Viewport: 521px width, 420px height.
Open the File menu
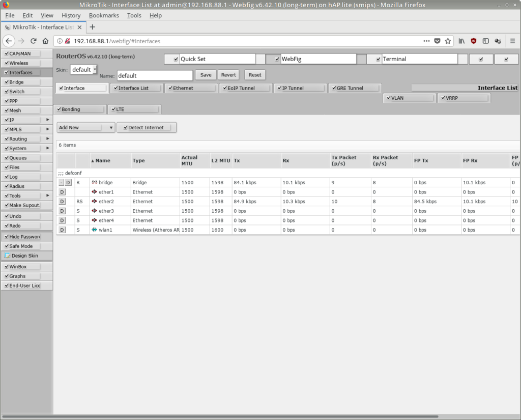point(10,15)
